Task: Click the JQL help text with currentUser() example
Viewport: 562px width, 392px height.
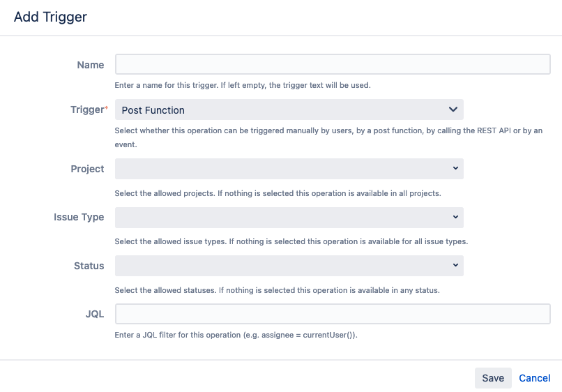Action: coord(236,335)
